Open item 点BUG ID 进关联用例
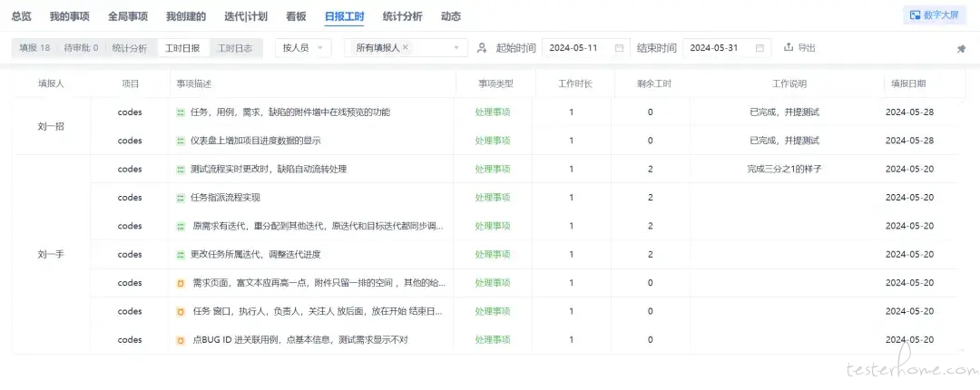This screenshot has height=390, width=980. point(300,340)
